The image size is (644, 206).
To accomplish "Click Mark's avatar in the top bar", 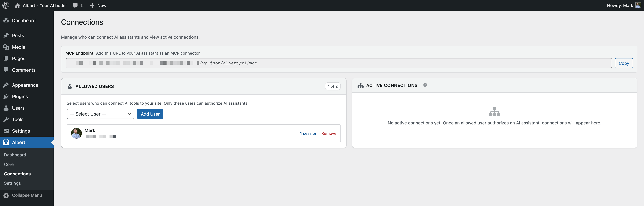I will (x=638, y=5).
